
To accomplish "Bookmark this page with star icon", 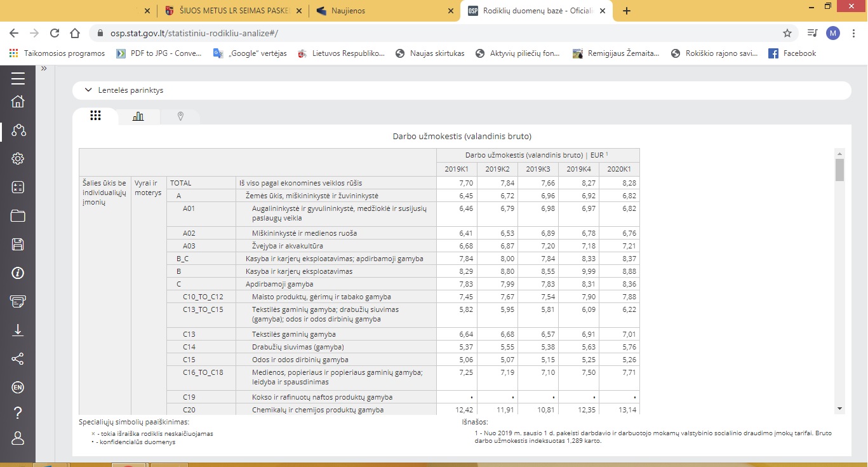I will [x=787, y=33].
